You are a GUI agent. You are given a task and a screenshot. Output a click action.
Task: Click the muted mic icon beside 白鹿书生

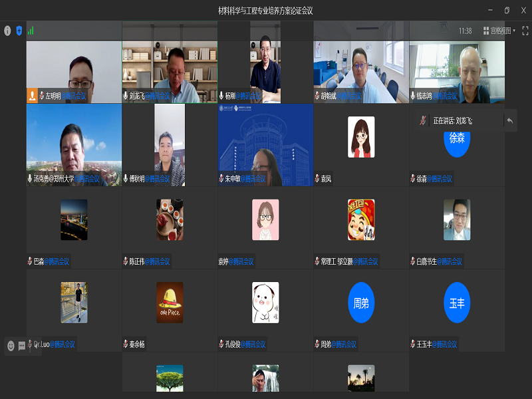(412, 261)
